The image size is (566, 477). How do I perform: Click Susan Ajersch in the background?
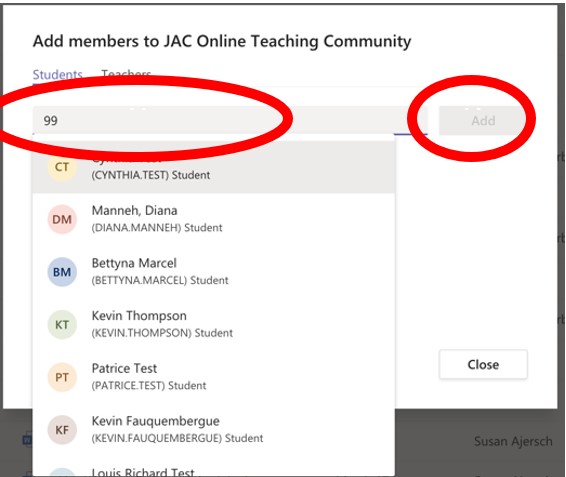[513, 441]
